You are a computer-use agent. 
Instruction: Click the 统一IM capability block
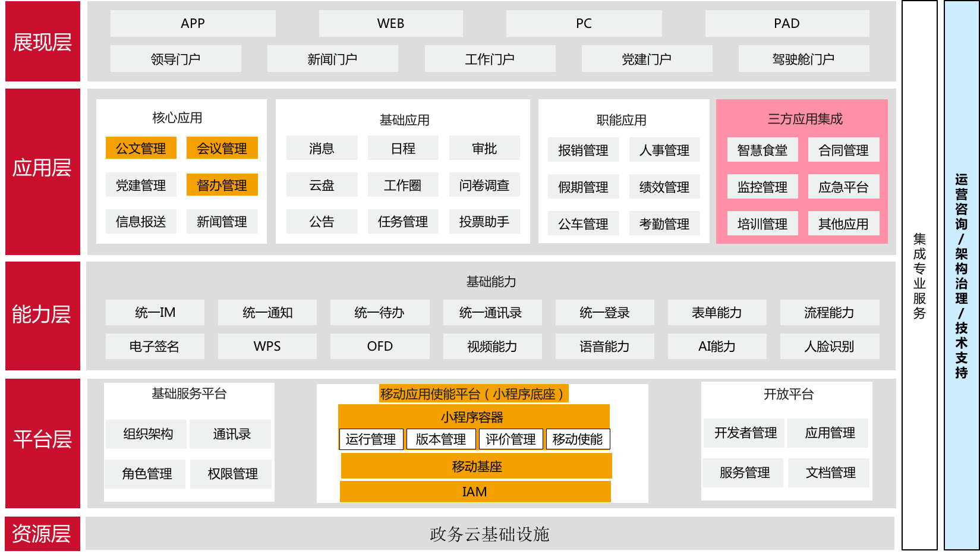pyautogui.click(x=155, y=312)
